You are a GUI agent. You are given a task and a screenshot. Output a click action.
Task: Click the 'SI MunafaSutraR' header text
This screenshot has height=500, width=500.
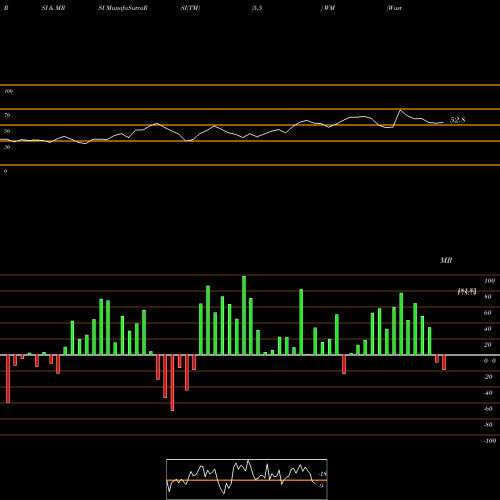click(123, 8)
